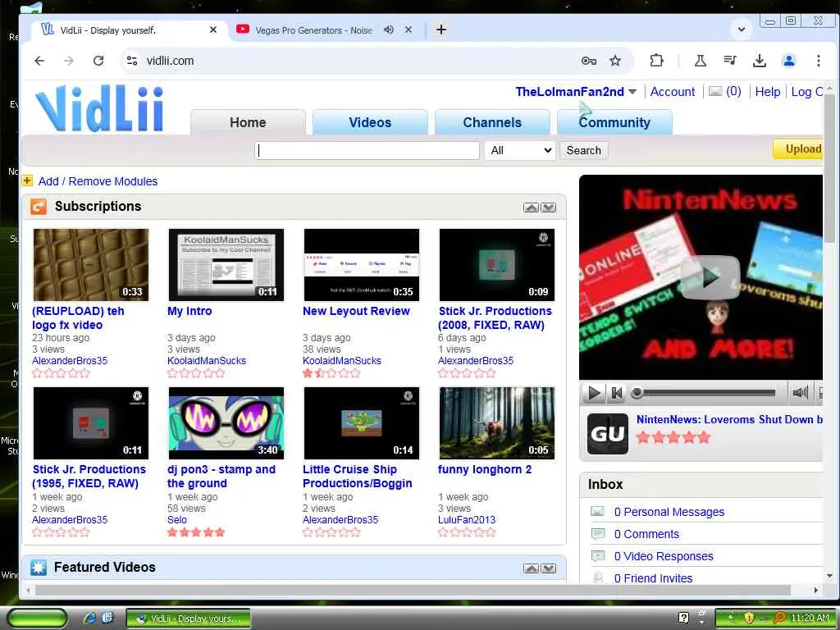840x630 pixels.
Task: Toggle the video player volume icon
Action: click(801, 393)
